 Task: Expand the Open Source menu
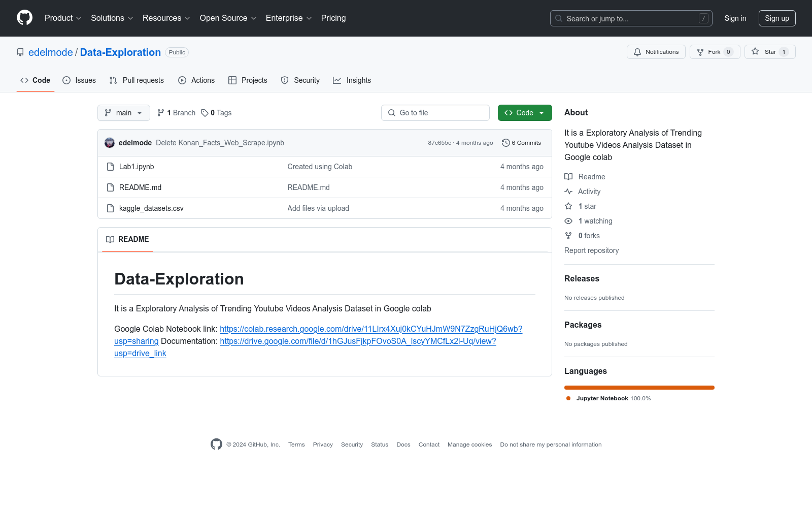228,18
